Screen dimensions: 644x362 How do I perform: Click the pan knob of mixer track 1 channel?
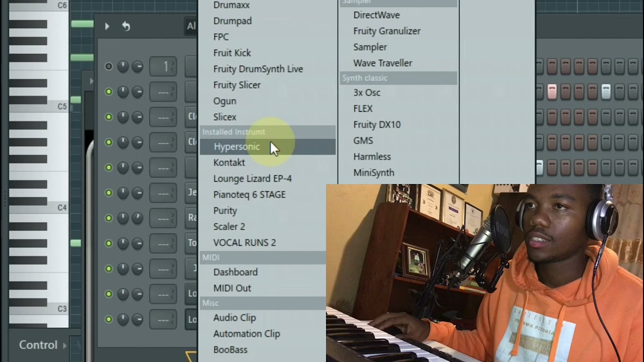tap(123, 66)
